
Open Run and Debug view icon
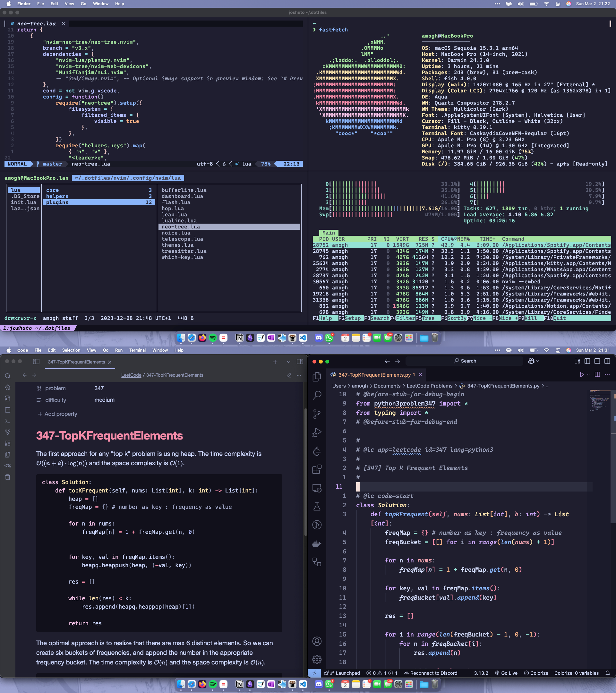pos(317,432)
